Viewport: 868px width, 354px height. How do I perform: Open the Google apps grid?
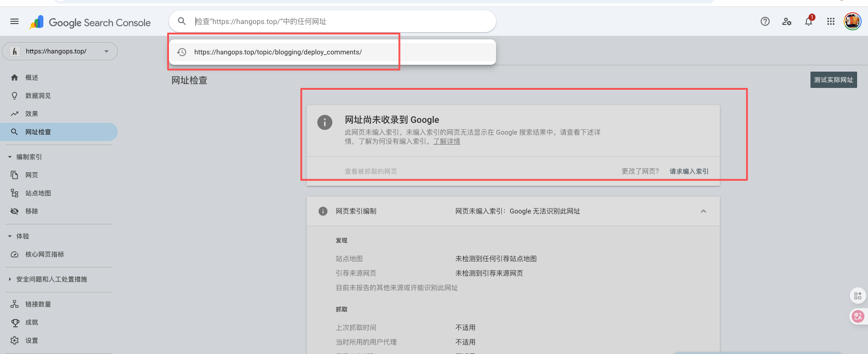(x=831, y=21)
